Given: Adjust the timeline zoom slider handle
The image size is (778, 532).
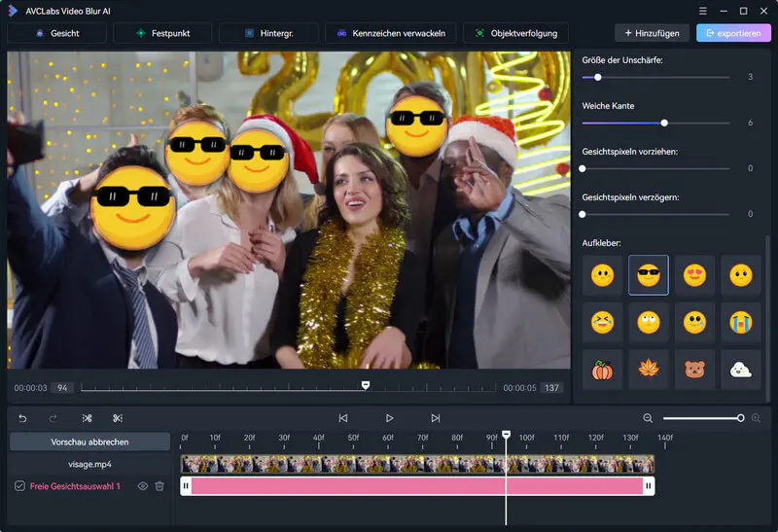Looking at the screenshot, I should click(740, 418).
